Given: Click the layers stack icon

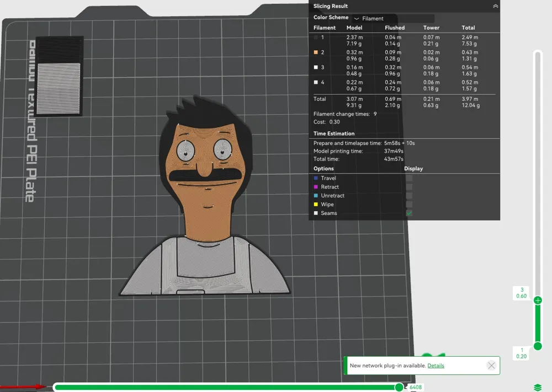Looking at the screenshot, I should (538, 387).
